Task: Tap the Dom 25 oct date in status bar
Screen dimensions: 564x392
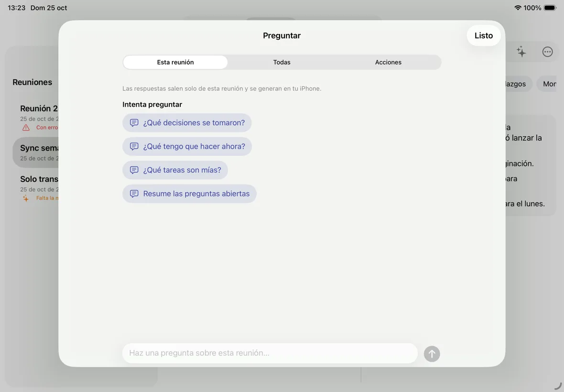Action: click(x=49, y=8)
